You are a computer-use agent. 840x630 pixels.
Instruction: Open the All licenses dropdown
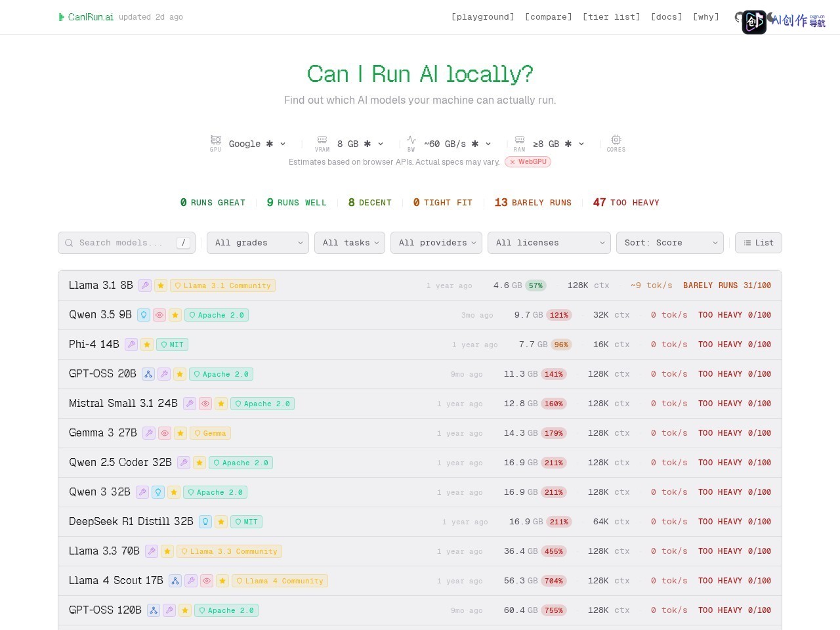pyautogui.click(x=549, y=243)
